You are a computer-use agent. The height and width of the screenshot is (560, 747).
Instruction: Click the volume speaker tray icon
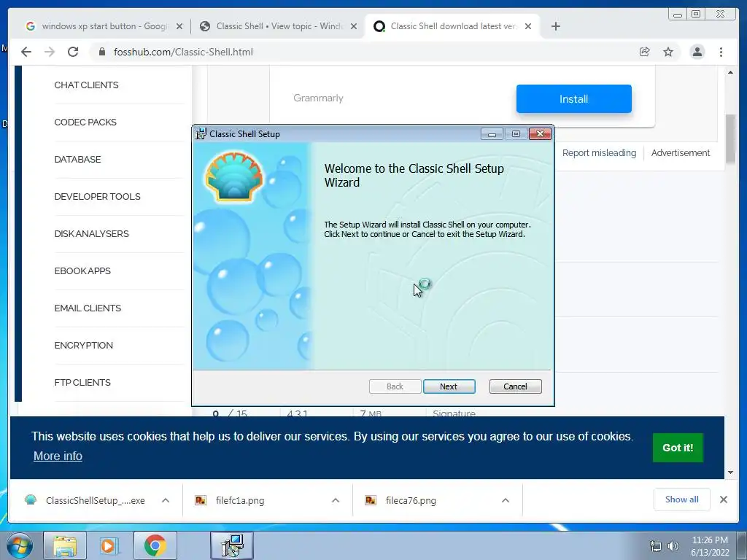tap(673, 546)
